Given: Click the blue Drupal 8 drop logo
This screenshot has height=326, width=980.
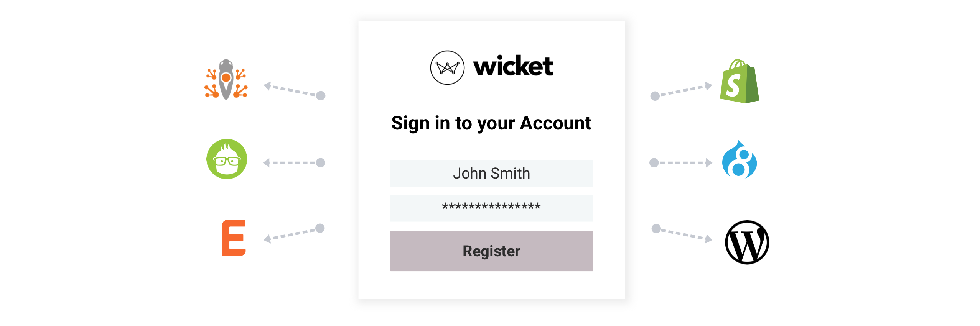Looking at the screenshot, I should tap(740, 159).
